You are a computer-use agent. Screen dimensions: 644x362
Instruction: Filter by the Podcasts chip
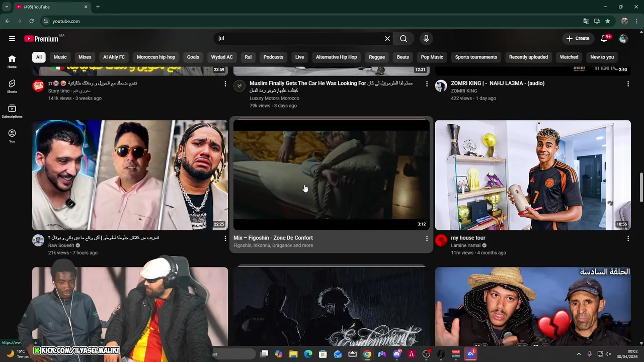pyautogui.click(x=273, y=57)
